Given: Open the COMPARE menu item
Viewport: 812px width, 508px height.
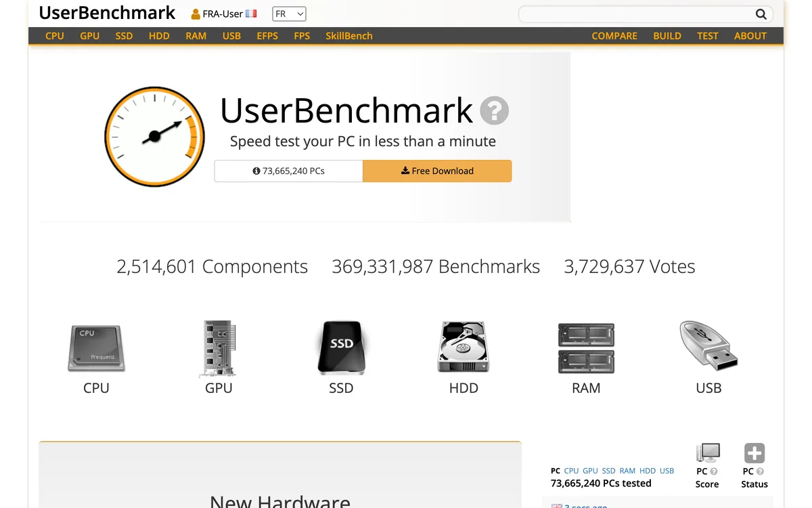Looking at the screenshot, I should tap(614, 36).
